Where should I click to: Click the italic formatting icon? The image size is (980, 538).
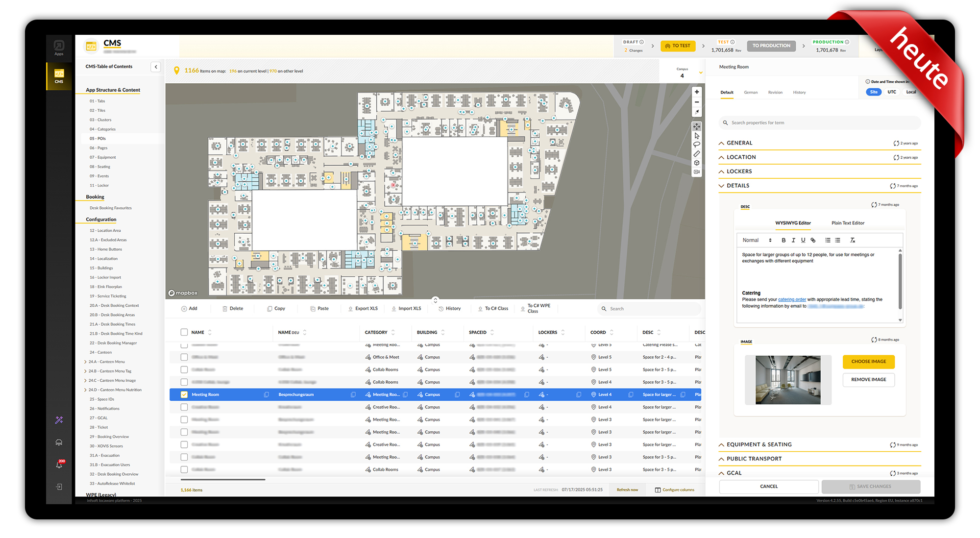click(793, 240)
